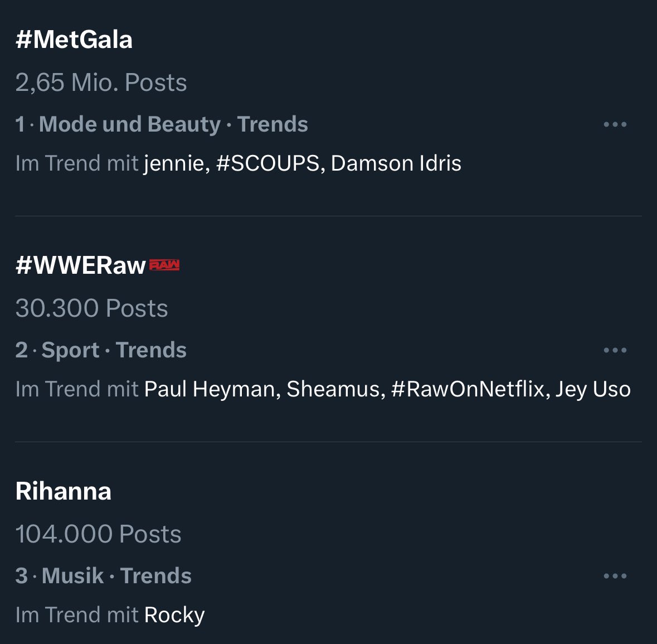Open the #MetGala trending hashtag
The image size is (657, 644).
point(74,40)
